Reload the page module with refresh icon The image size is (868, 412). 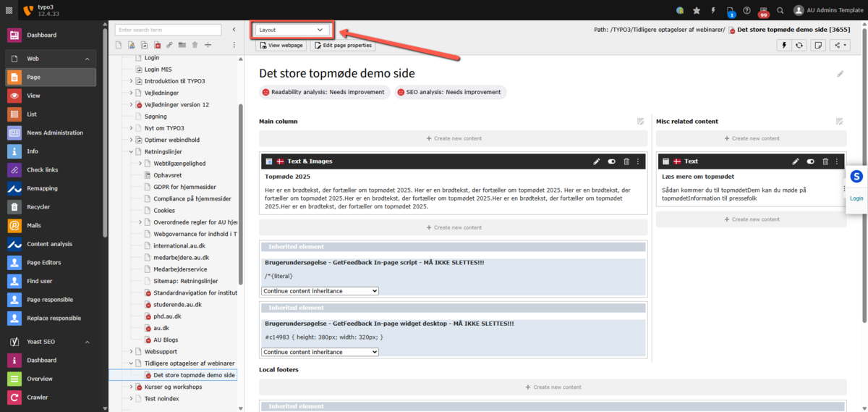tap(799, 45)
